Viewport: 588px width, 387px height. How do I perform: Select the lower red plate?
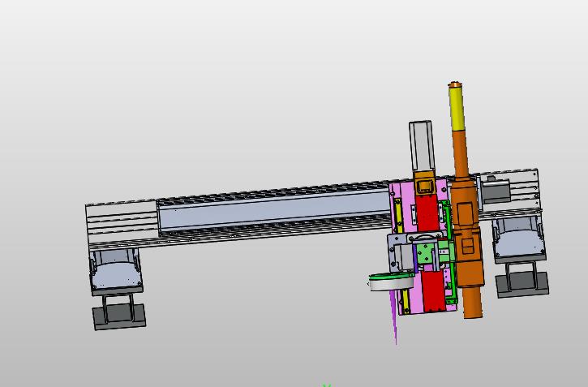(434, 291)
